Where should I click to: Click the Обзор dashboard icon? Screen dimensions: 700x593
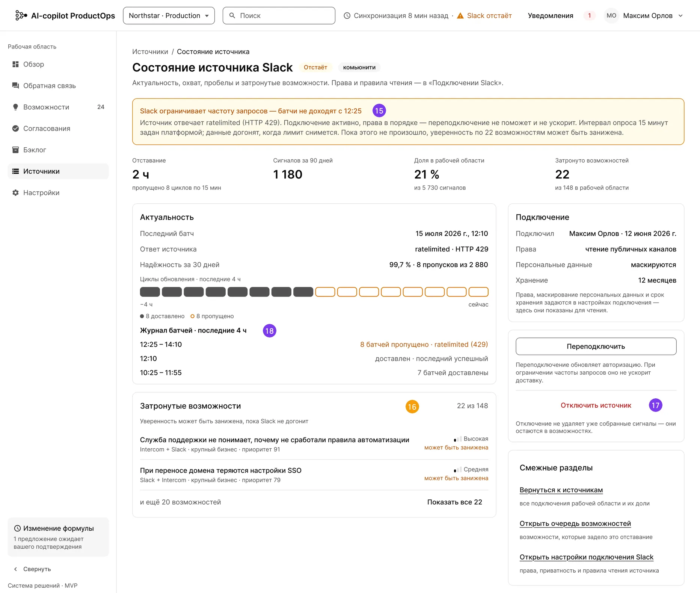click(x=15, y=64)
